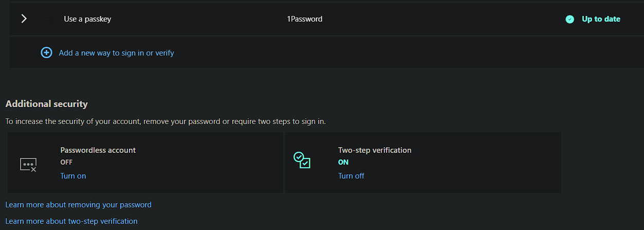Click the 1Password passkey provider text
This screenshot has width=644, height=230.
tap(304, 19)
